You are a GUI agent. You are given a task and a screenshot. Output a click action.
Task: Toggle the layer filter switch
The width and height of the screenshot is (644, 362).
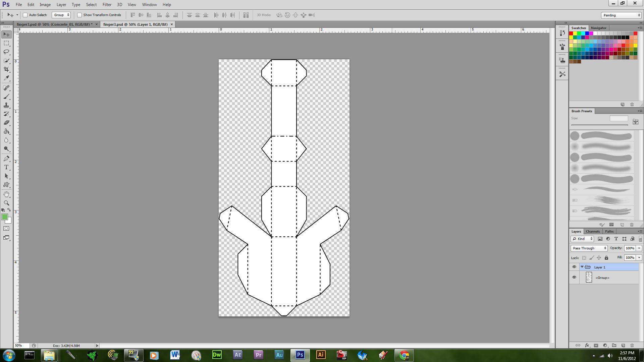click(x=640, y=239)
